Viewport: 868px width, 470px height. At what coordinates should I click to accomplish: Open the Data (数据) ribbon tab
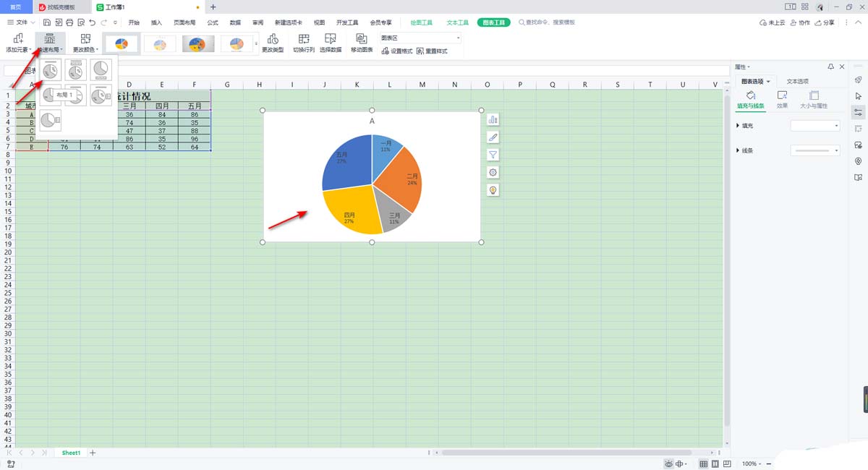[x=235, y=22]
